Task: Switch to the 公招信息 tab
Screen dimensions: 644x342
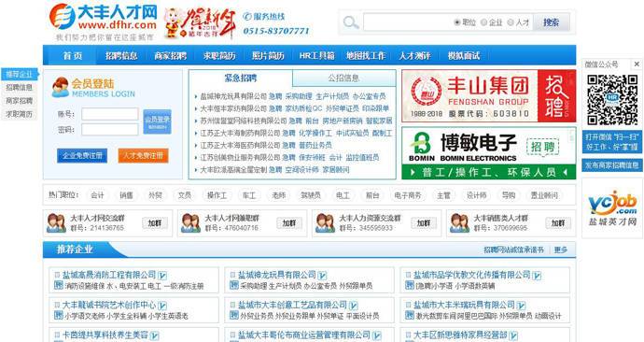Action: pyautogui.click(x=343, y=78)
